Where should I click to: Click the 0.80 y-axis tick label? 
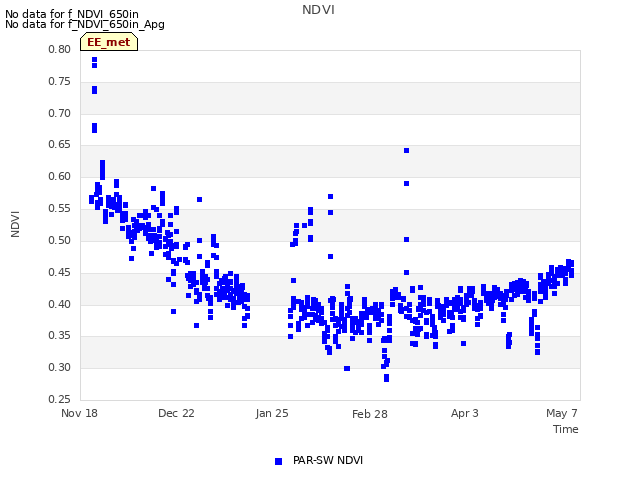(x=59, y=49)
